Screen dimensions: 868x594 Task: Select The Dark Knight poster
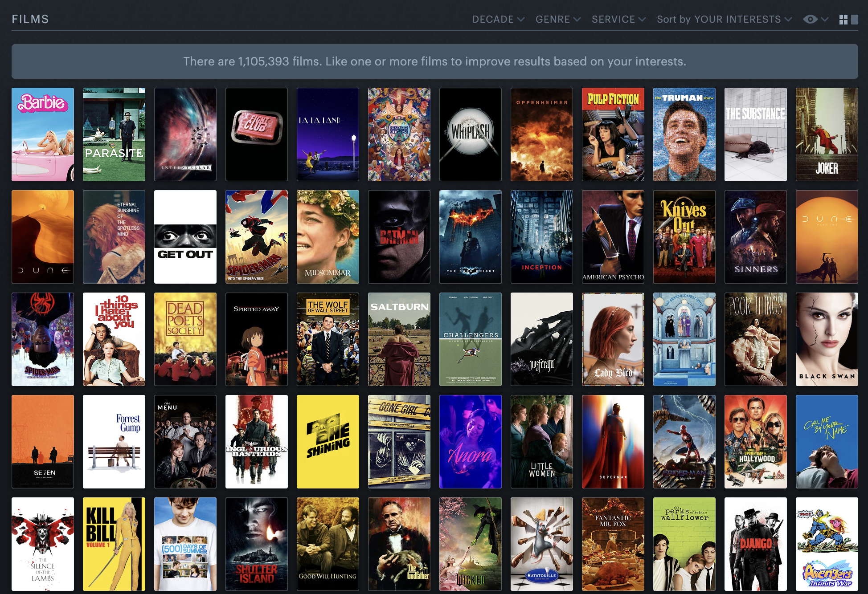point(471,237)
